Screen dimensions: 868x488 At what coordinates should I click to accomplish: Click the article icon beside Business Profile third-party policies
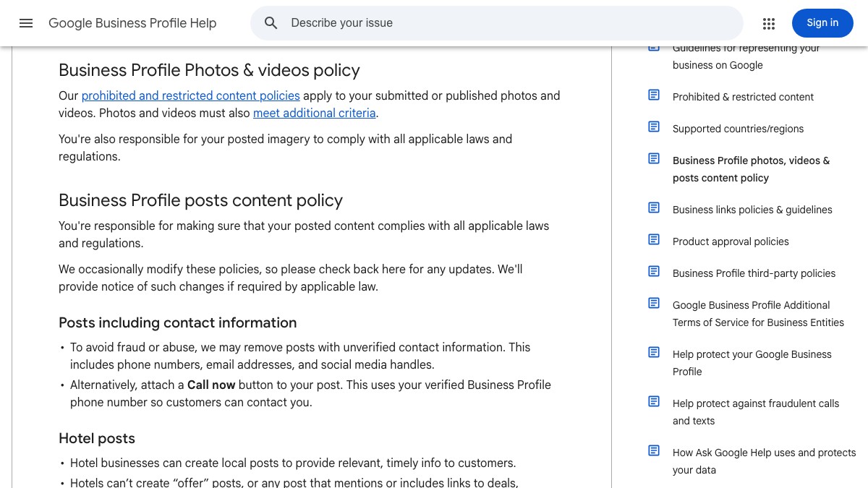[x=654, y=271]
